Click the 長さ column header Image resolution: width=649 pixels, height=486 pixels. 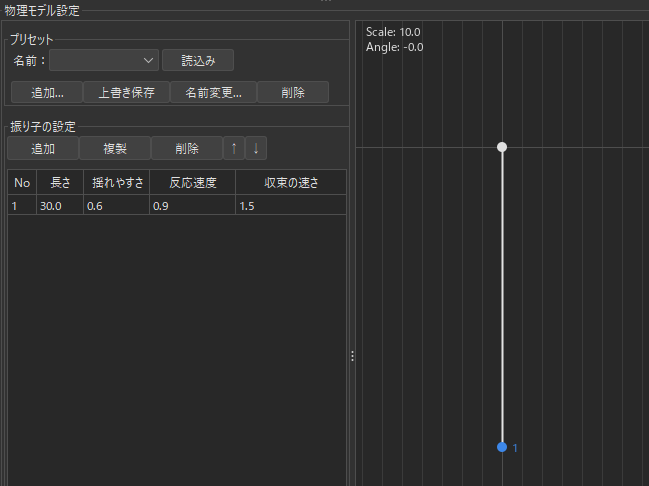point(60,183)
